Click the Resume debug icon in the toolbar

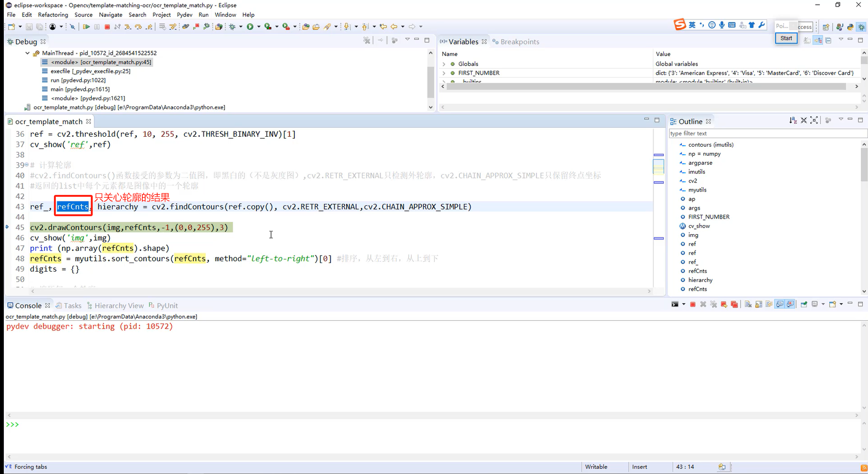tap(86, 26)
